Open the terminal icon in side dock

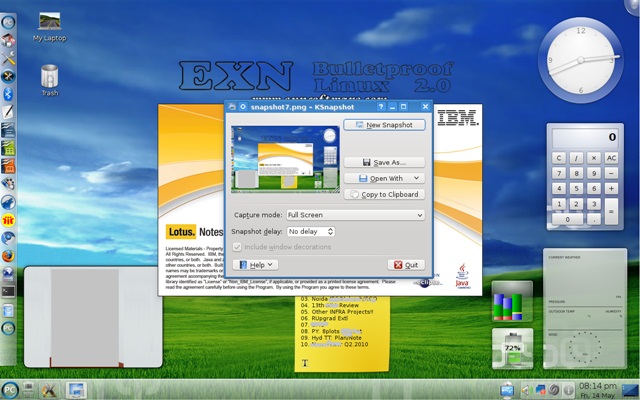click(8, 291)
